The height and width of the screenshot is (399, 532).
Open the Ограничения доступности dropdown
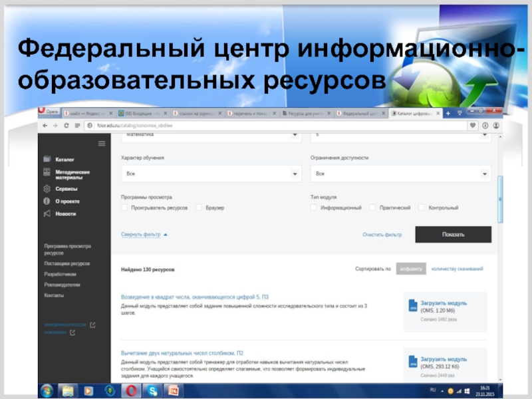coord(400,174)
